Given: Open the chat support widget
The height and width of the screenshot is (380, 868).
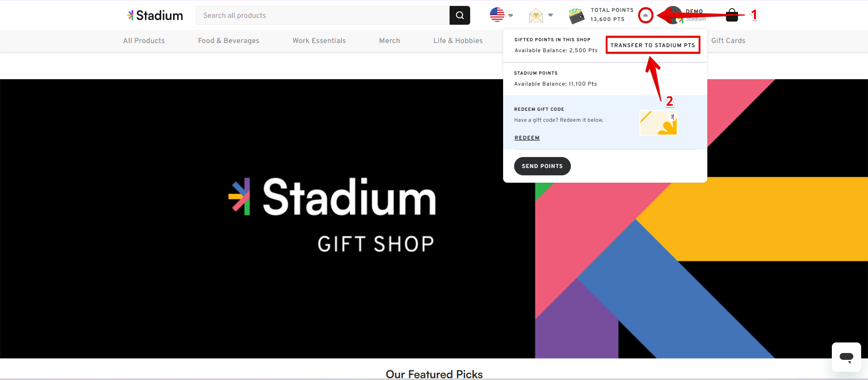Looking at the screenshot, I should (x=846, y=357).
